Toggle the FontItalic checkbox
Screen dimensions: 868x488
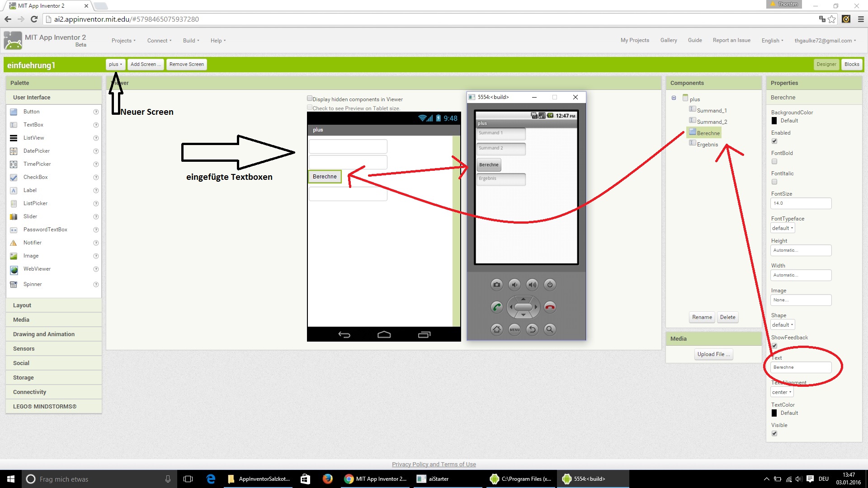tap(774, 182)
